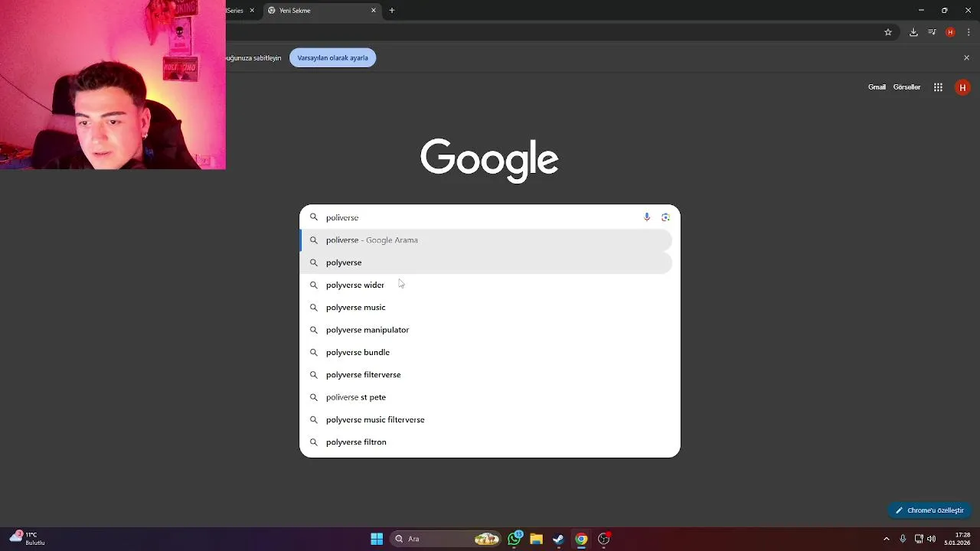Open Steam from the taskbar

(x=559, y=539)
